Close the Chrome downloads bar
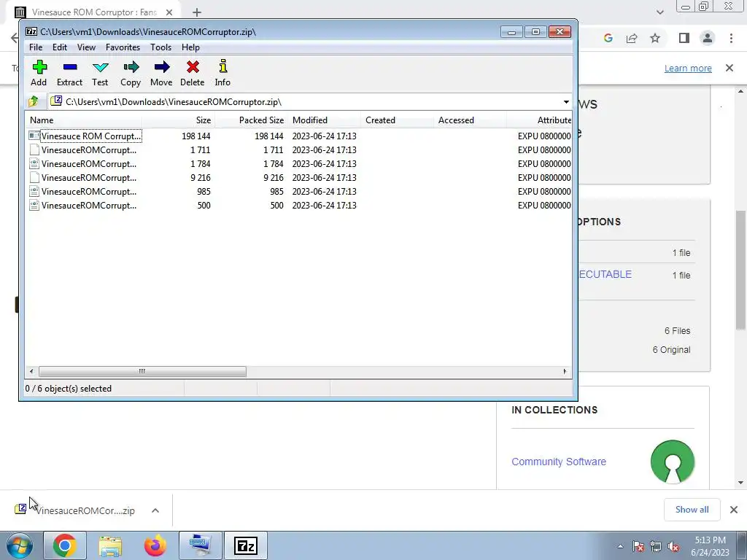The image size is (747, 560). 734,510
